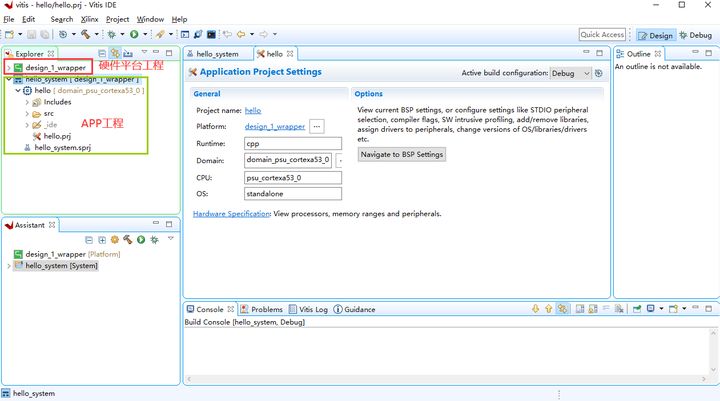720x401 pixels.
Task: Click the Save icon in main toolbar
Action: (31, 34)
